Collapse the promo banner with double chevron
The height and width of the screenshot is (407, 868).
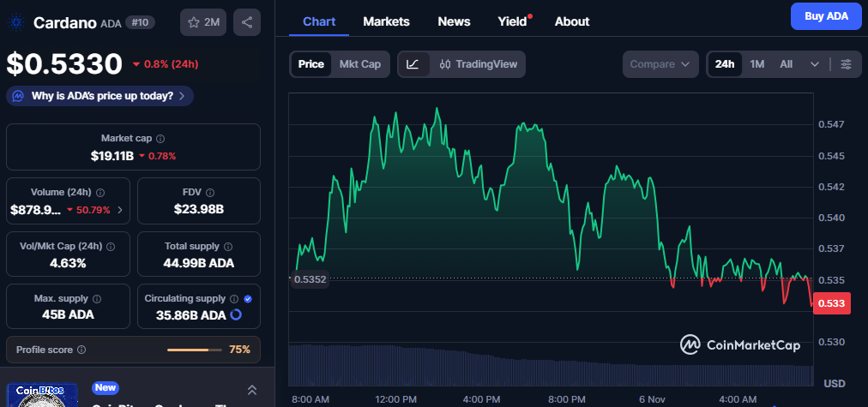click(251, 390)
